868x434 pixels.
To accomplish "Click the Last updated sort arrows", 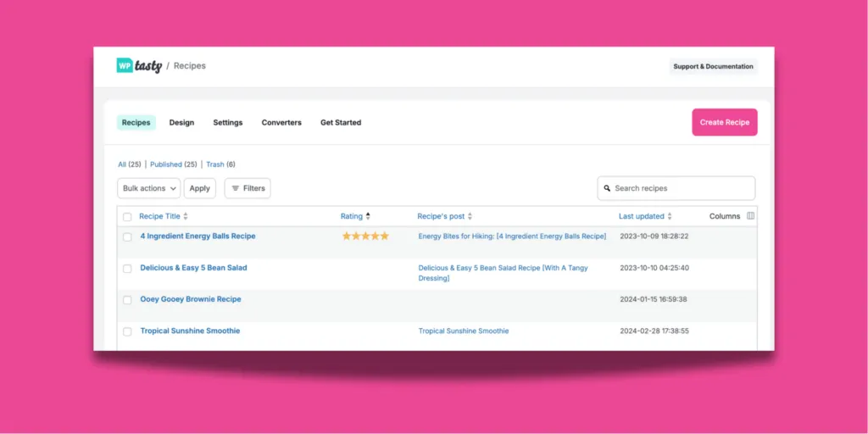I will 670,216.
